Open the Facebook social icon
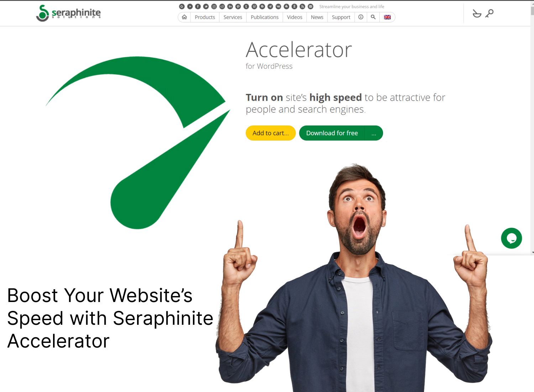The width and height of the screenshot is (534, 392). point(198,6)
